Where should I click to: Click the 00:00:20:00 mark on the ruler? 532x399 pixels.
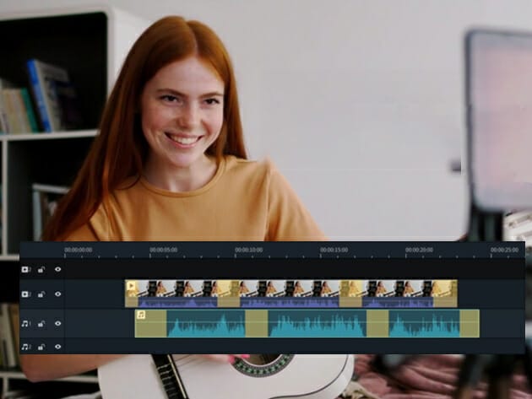click(419, 251)
